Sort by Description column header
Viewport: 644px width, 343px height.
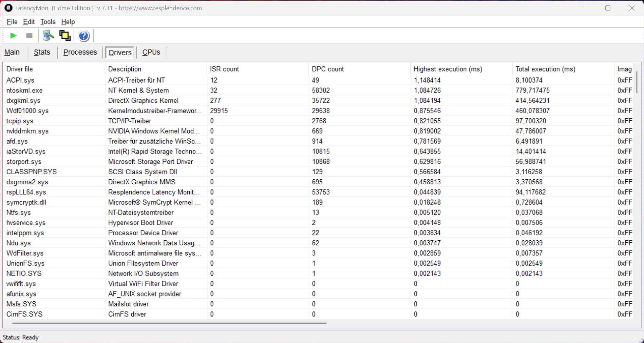[156, 69]
